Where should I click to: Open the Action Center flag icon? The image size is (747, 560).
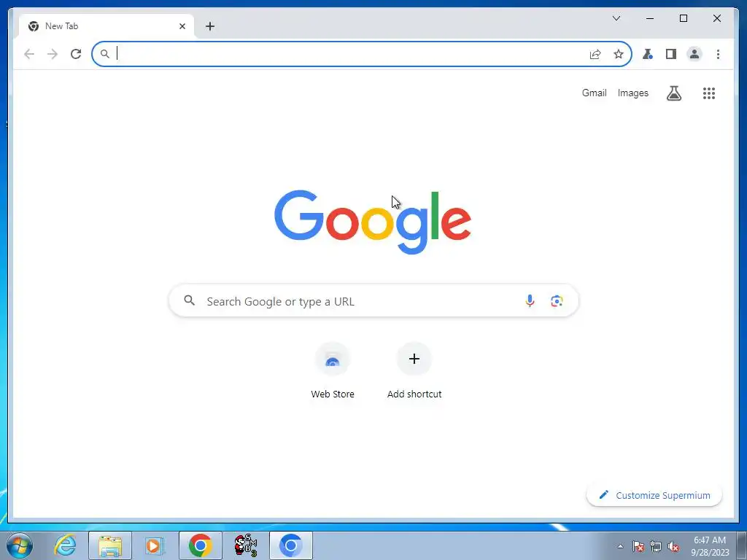(x=638, y=546)
